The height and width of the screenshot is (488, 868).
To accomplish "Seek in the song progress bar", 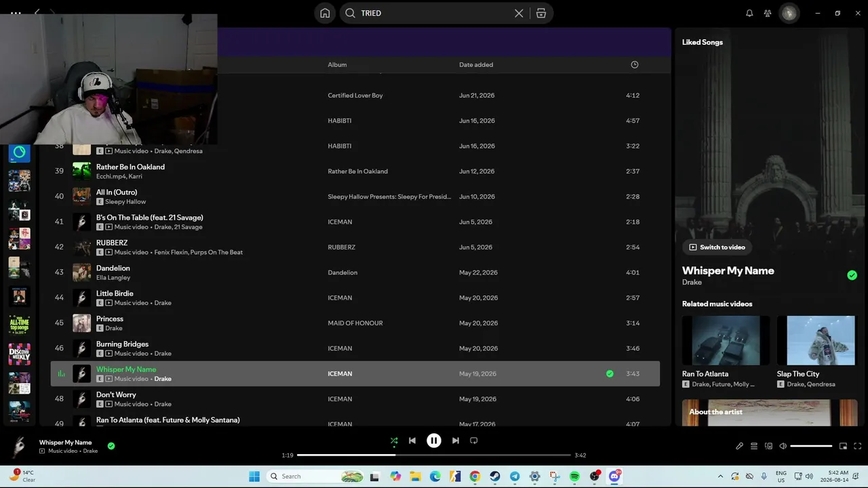I will tap(434, 455).
